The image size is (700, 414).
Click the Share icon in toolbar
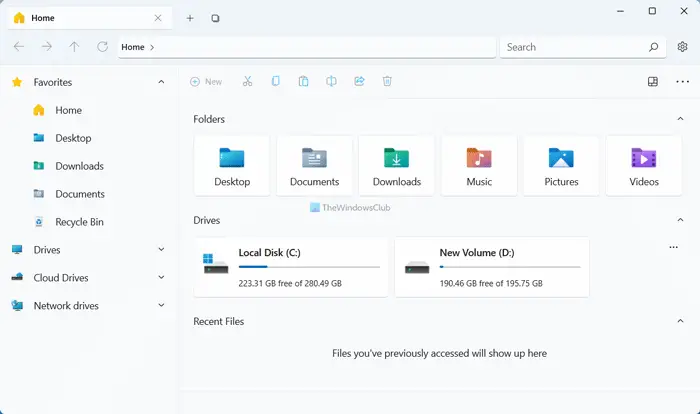point(359,81)
